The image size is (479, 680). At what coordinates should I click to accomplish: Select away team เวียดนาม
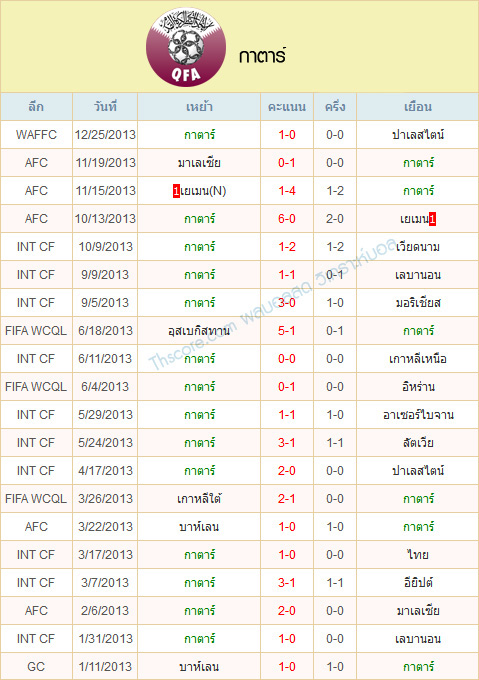(418, 247)
